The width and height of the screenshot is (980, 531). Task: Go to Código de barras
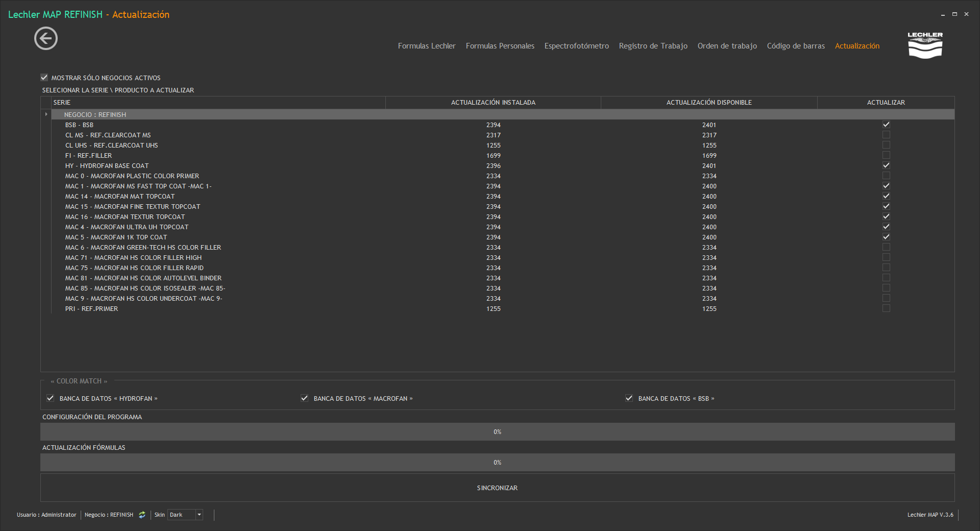(795, 46)
